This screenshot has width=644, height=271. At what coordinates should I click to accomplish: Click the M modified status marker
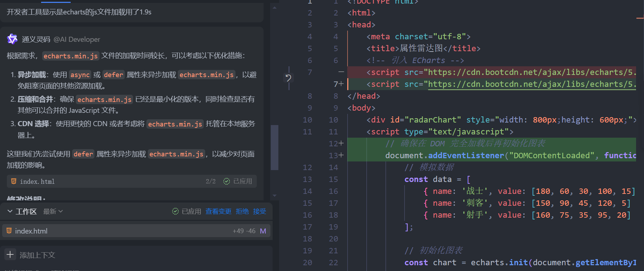point(263,231)
